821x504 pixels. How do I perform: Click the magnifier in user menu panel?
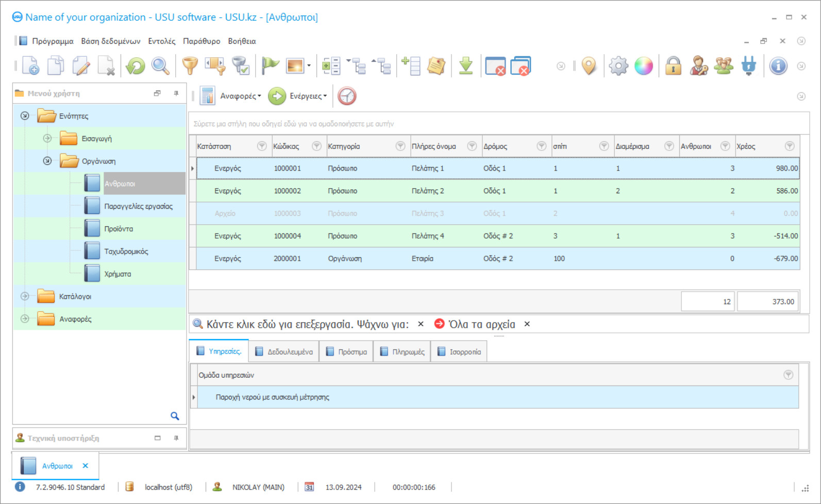pyautogui.click(x=175, y=416)
